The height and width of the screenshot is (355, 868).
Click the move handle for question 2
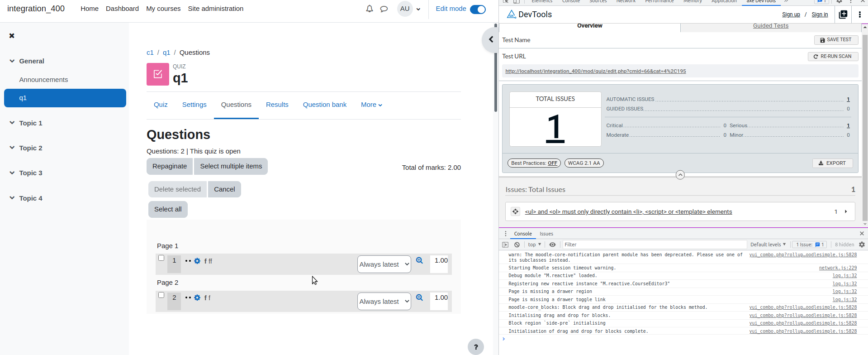coord(188,298)
